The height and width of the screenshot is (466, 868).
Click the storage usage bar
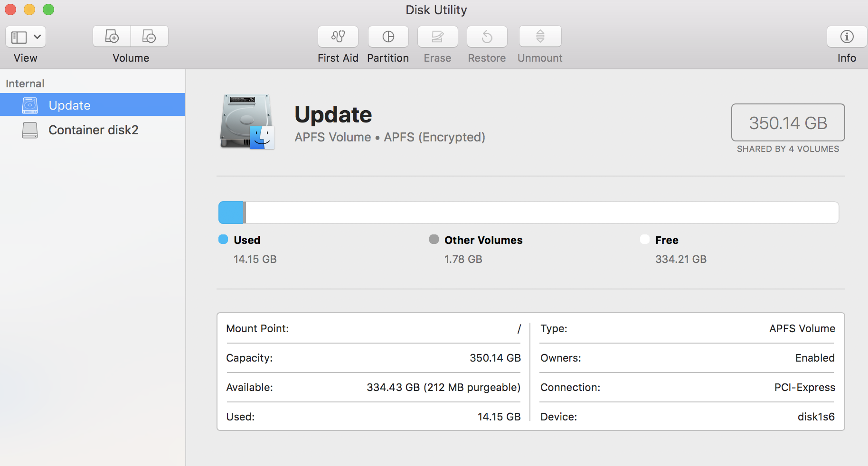(x=528, y=213)
